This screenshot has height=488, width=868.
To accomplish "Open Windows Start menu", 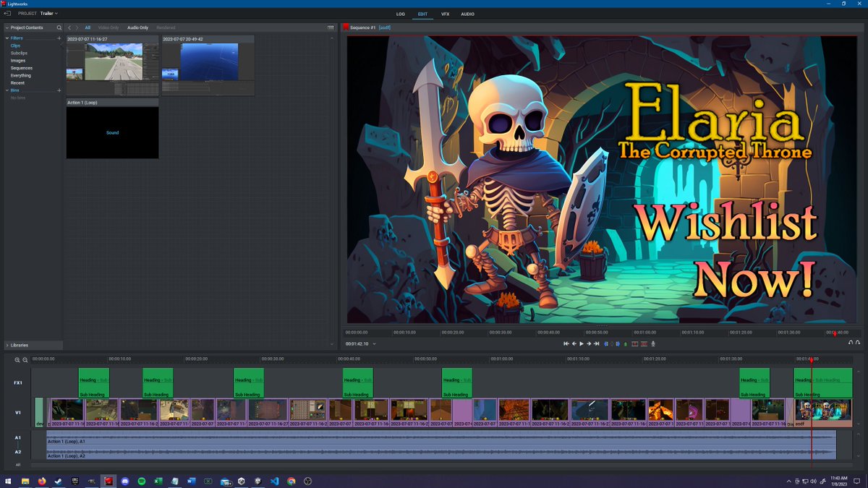I will click(x=9, y=481).
